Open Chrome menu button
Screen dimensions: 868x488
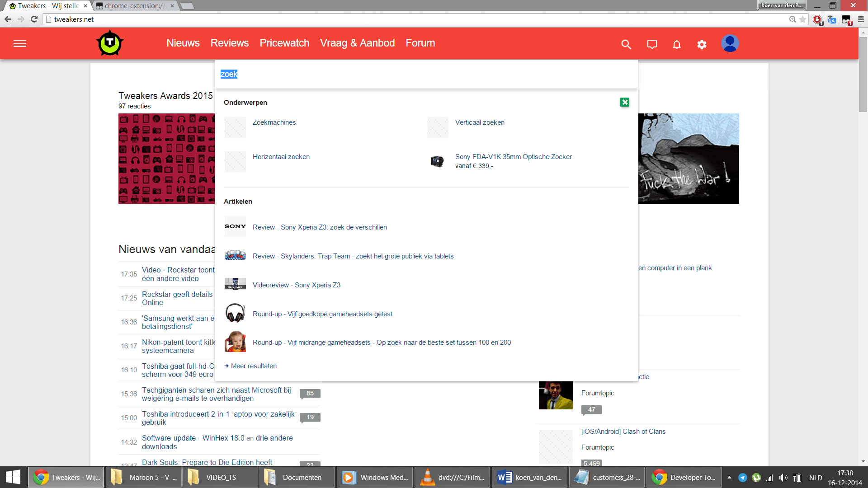(861, 19)
